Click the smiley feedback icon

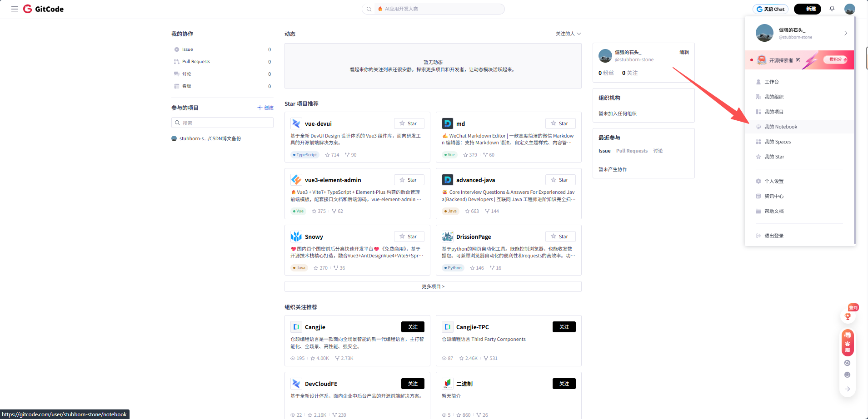click(847, 375)
